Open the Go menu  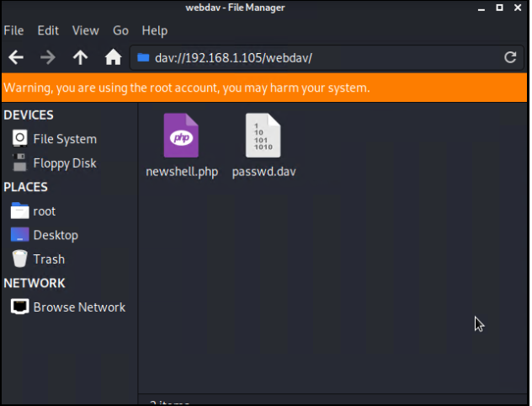point(120,30)
